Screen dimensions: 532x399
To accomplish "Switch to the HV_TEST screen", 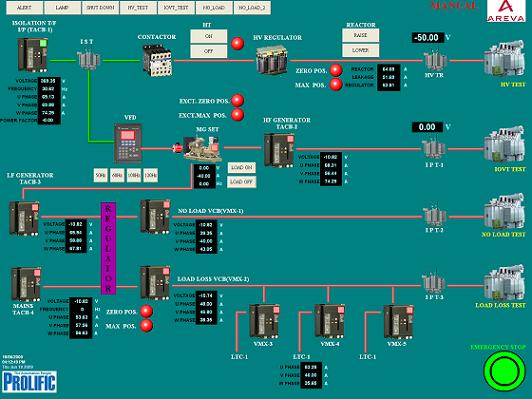I will click(x=138, y=8).
